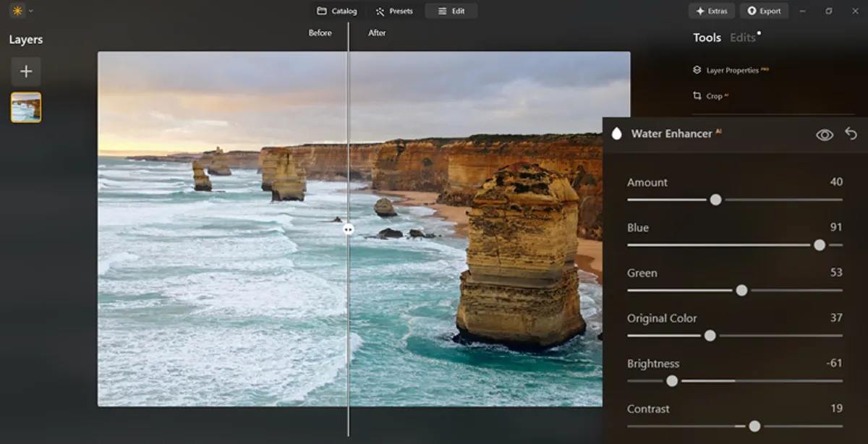Add a new layer with the plus icon

tap(25, 71)
